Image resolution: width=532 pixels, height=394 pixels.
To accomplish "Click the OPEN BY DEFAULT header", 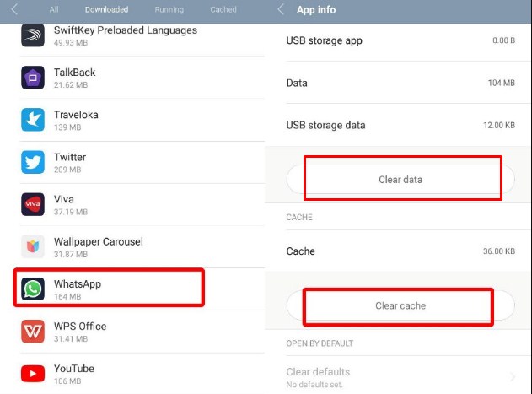I will tap(320, 343).
